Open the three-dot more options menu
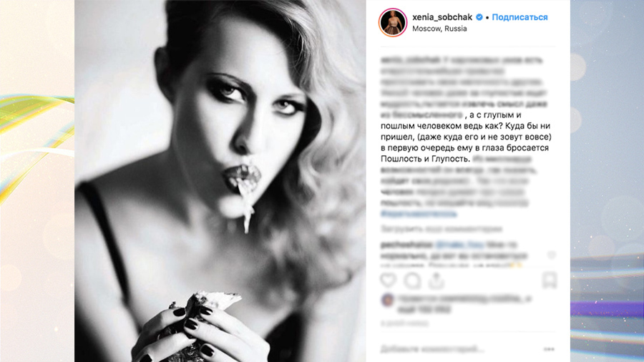The image size is (644, 362). pos(549,349)
